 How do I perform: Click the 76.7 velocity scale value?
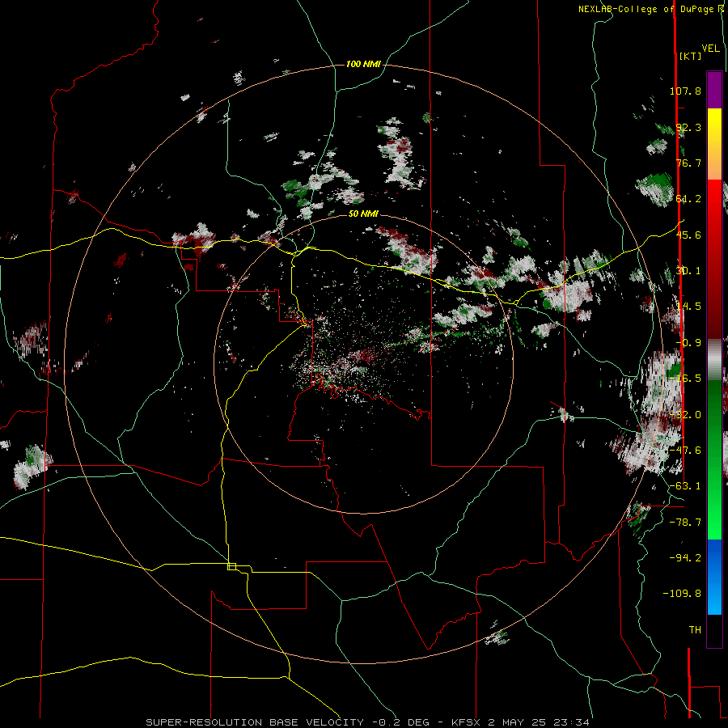(x=688, y=163)
